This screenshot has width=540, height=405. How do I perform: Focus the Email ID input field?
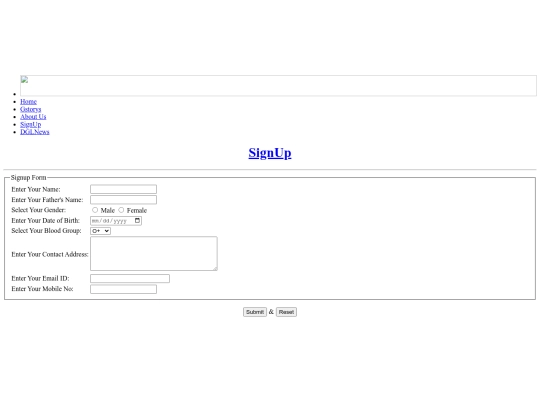[130, 278]
